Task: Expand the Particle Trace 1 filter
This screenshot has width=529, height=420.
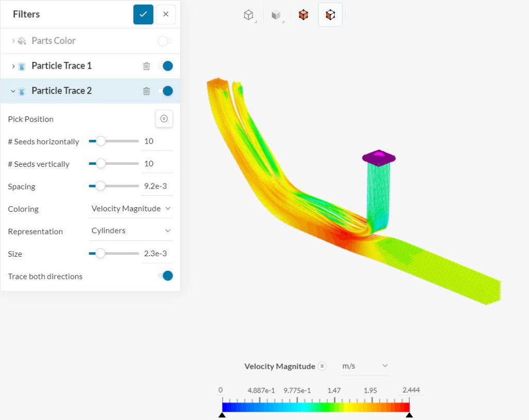Action: [13, 66]
